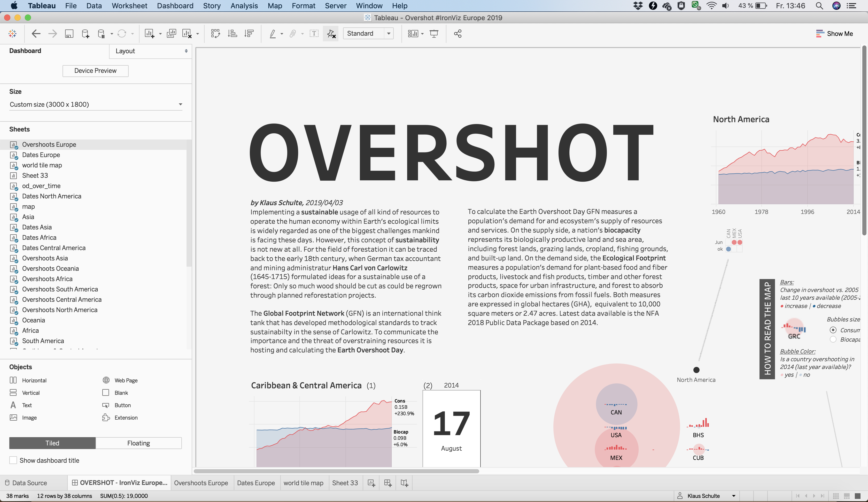Viewport: 868px width, 502px height.
Task: Toggle the Show dashboard title checkbox
Action: [x=13, y=460]
